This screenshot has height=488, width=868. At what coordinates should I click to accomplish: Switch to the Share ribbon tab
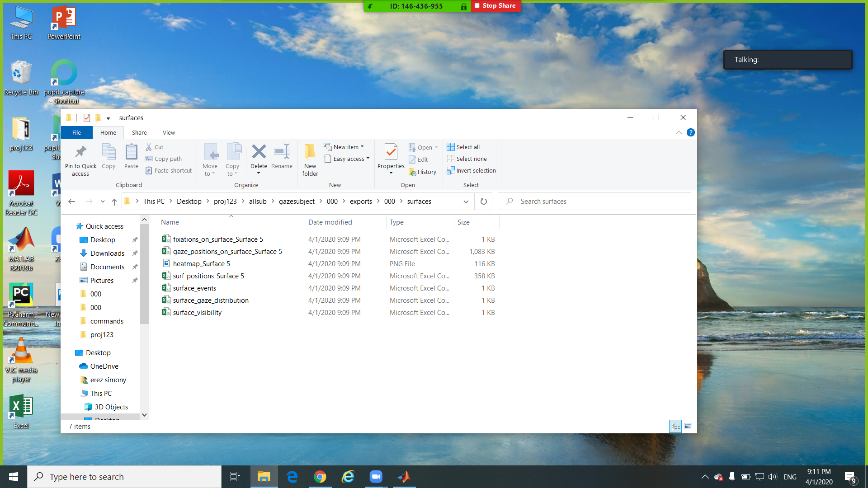(139, 132)
